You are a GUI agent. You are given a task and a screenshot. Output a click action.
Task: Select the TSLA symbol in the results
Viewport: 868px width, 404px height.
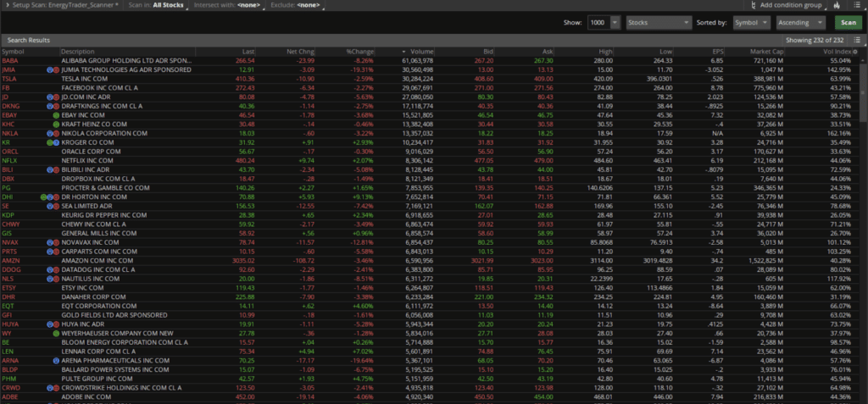8,79
